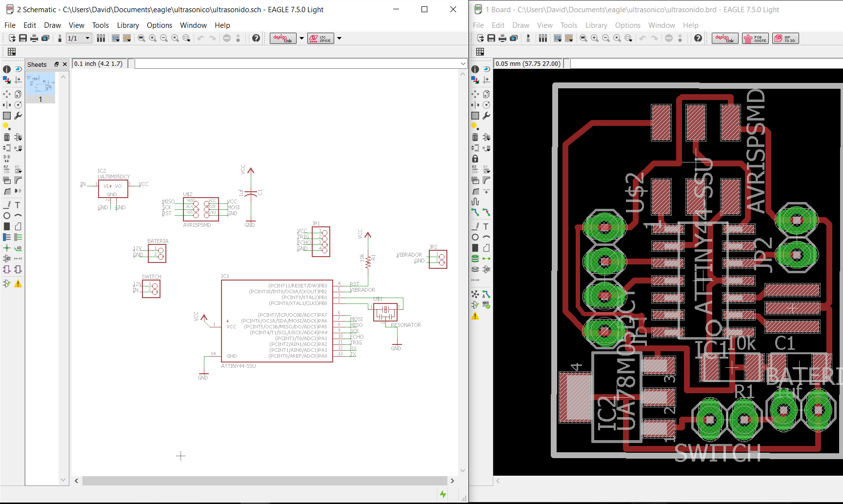This screenshot has width=843, height=504.
Task: Select the Rotate tool in the schematic toolbar
Action: click(18, 105)
